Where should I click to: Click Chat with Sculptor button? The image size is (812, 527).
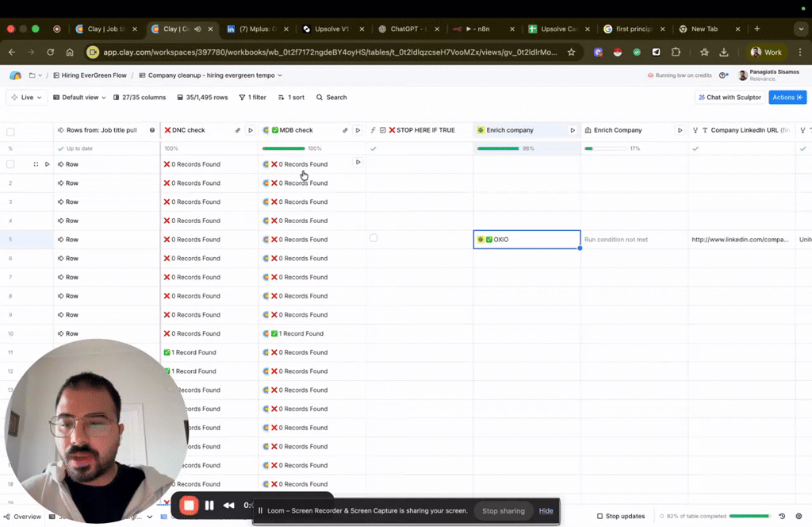point(730,98)
